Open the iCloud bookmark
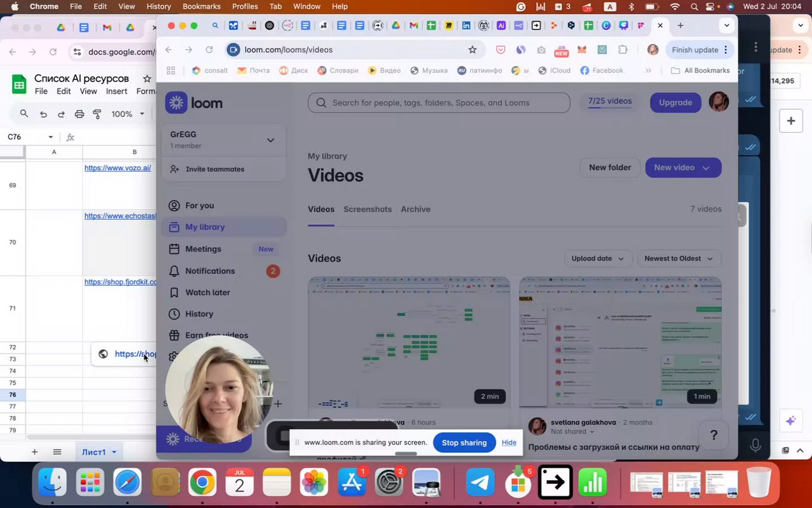The width and height of the screenshot is (812, 508). 554,70
